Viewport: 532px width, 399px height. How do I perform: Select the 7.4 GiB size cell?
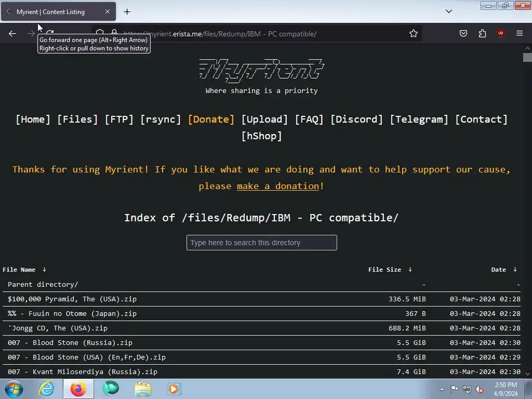point(411,372)
